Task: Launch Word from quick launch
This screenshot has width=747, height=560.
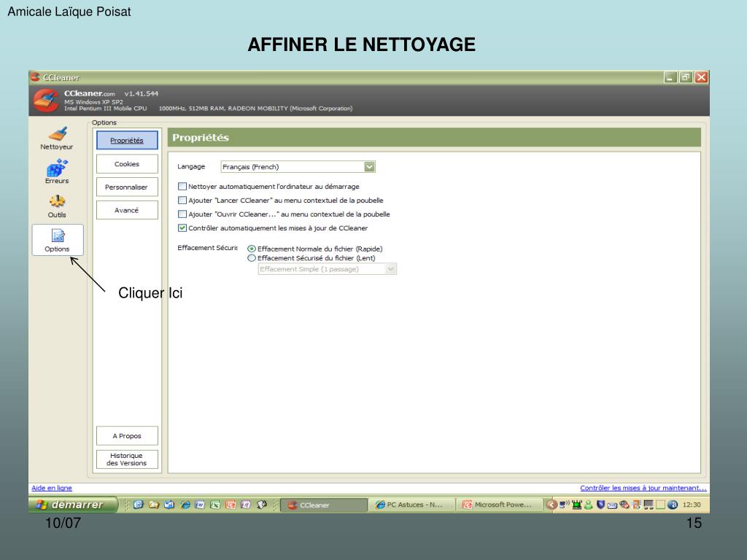Action: click(x=200, y=505)
